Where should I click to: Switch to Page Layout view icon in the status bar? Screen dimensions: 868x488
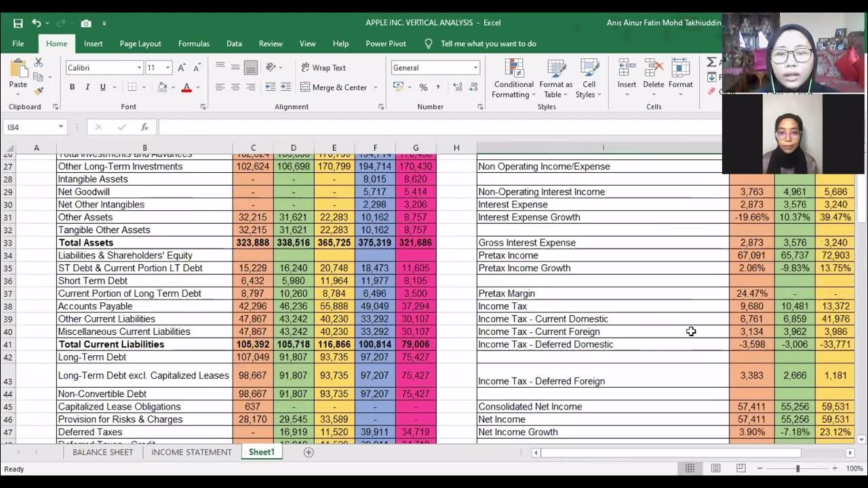[715, 468]
